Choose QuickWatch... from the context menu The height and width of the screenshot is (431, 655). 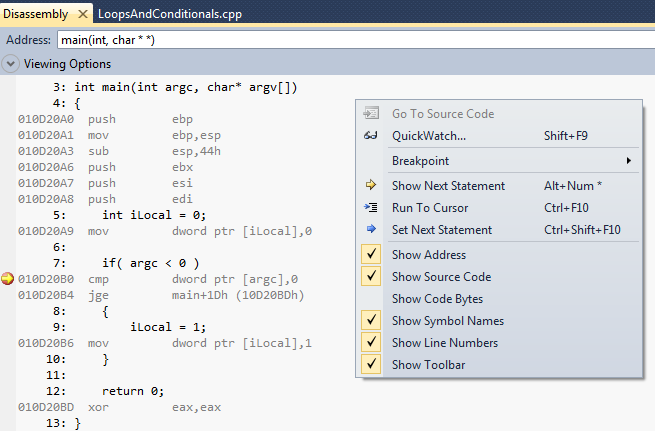[x=429, y=136]
